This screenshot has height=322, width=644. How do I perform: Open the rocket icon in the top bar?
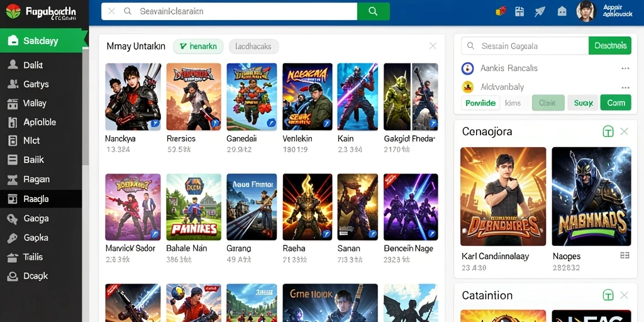(540, 11)
